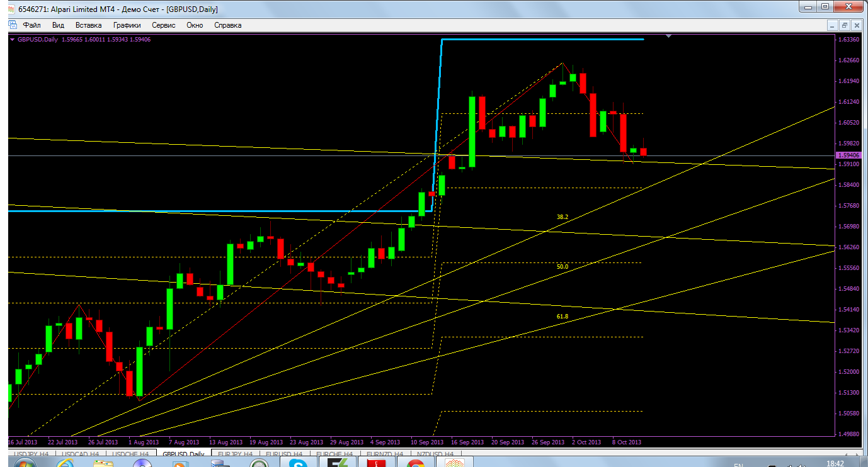Click the 61.8 Fibonacci level label
The image size is (868, 467).
pos(562,317)
